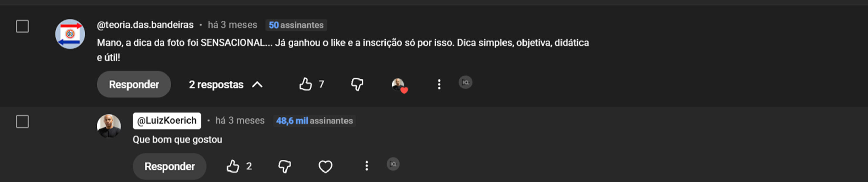868x182 pixels.
Task: Click Responder under the first comment
Action: 134,84
